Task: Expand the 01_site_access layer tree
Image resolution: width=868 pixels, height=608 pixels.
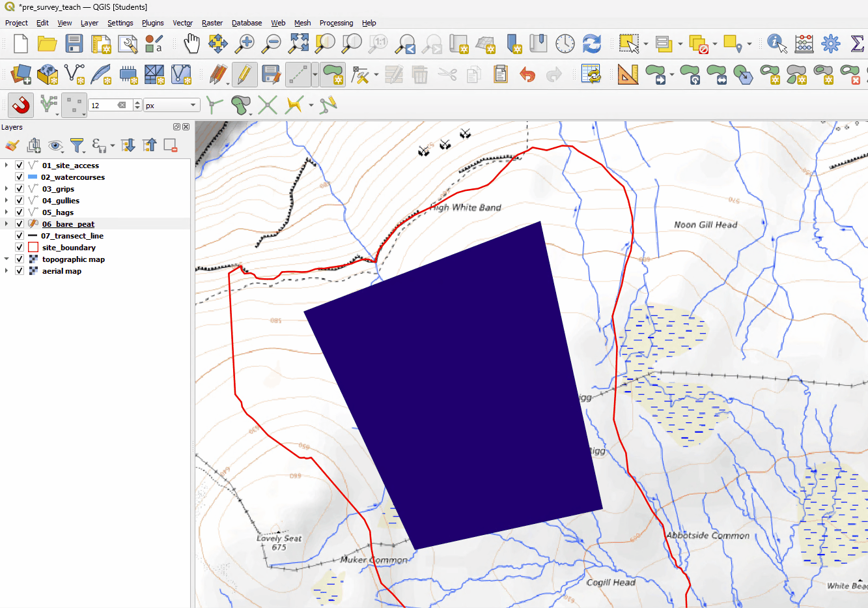Action: tap(7, 166)
